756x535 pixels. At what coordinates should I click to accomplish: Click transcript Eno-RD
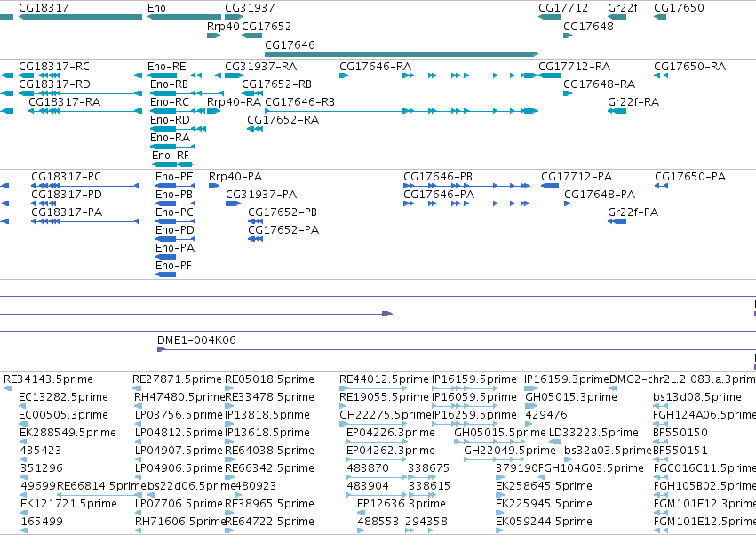click(x=171, y=120)
